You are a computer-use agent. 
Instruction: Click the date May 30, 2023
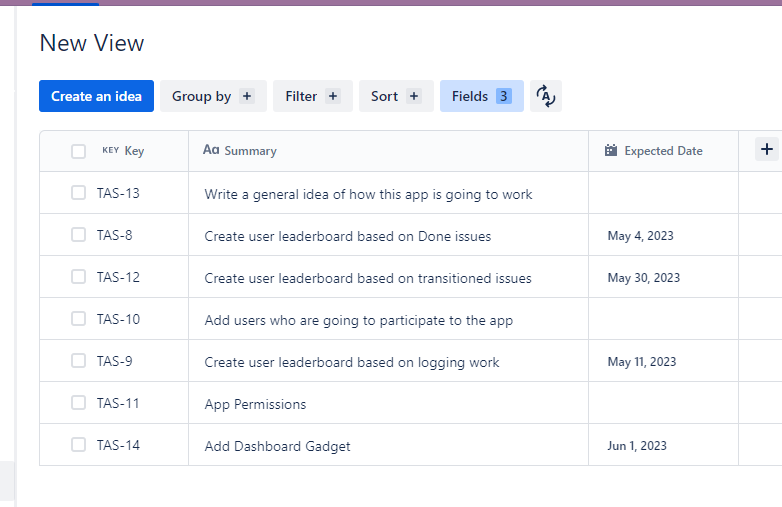pyautogui.click(x=643, y=278)
